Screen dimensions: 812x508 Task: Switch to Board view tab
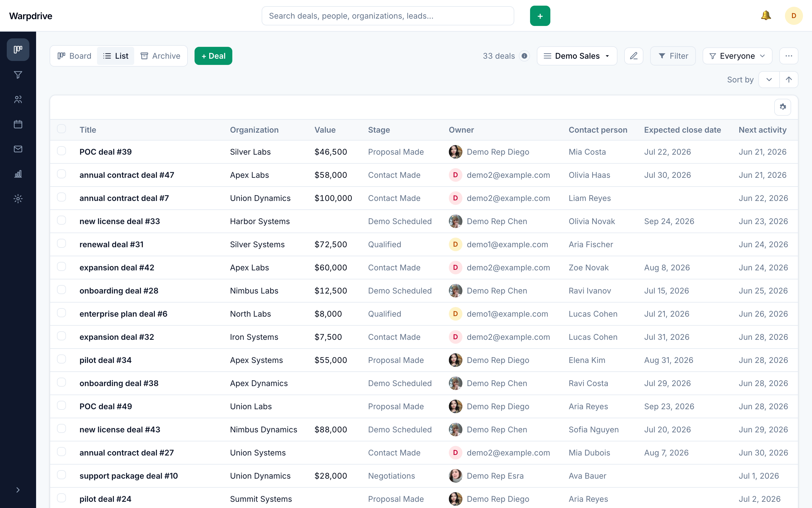[x=74, y=56]
